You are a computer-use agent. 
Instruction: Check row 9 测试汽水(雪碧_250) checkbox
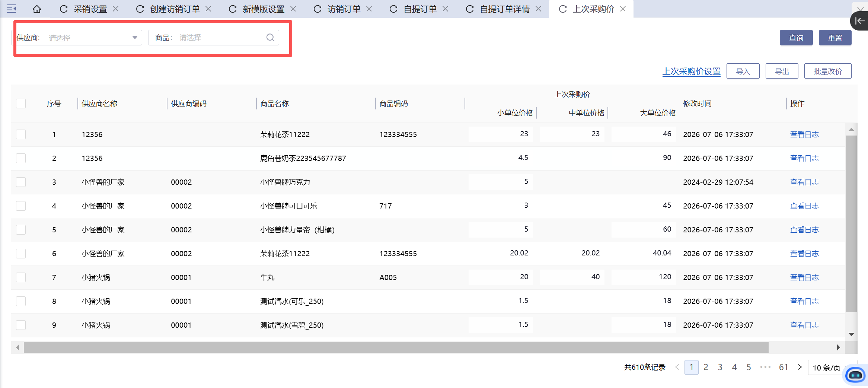[21, 325]
